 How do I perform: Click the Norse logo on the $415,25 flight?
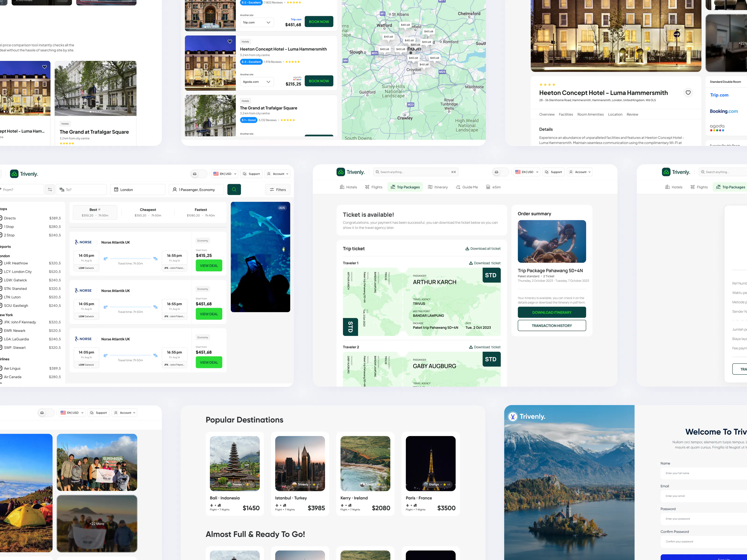(83, 242)
